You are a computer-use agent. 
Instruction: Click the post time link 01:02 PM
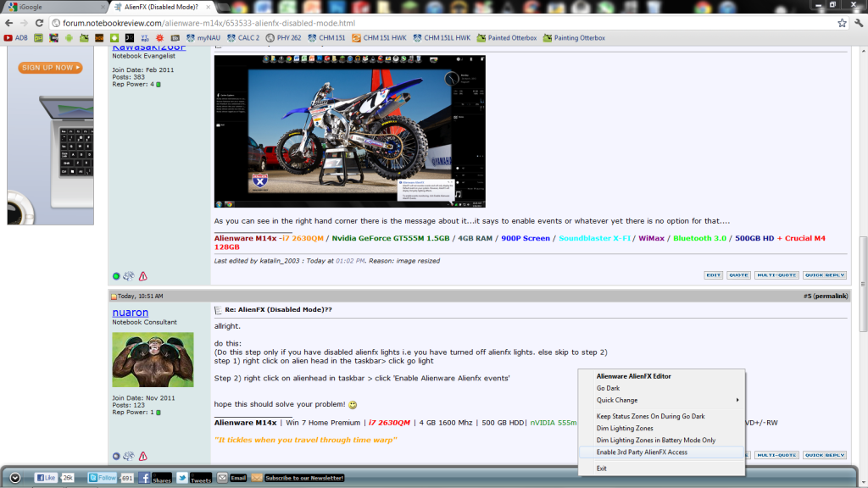click(x=350, y=261)
